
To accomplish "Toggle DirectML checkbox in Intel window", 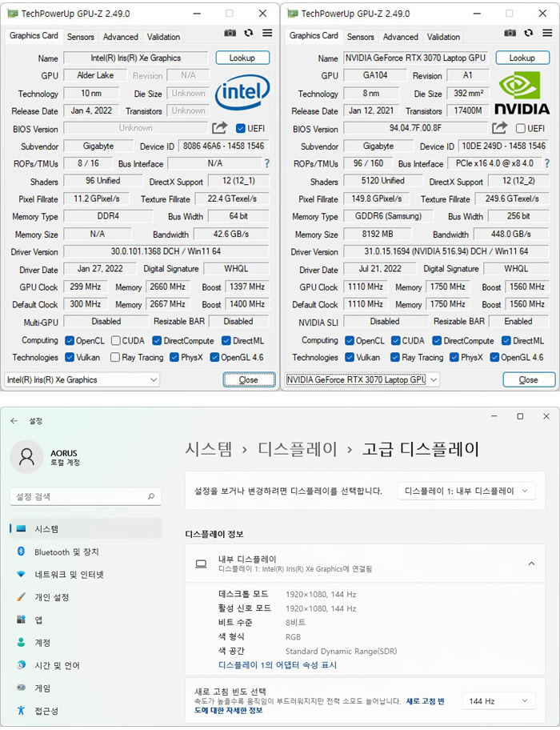I will 226,341.
